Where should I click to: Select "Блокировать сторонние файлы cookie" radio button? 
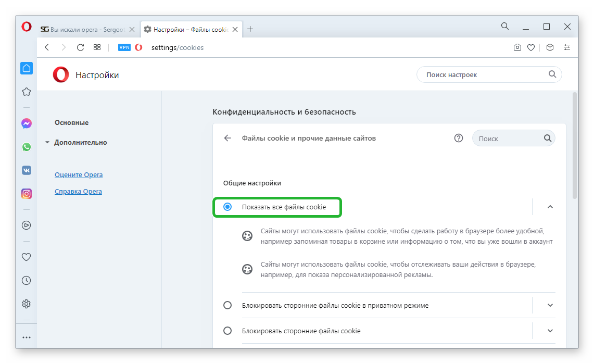[228, 331]
